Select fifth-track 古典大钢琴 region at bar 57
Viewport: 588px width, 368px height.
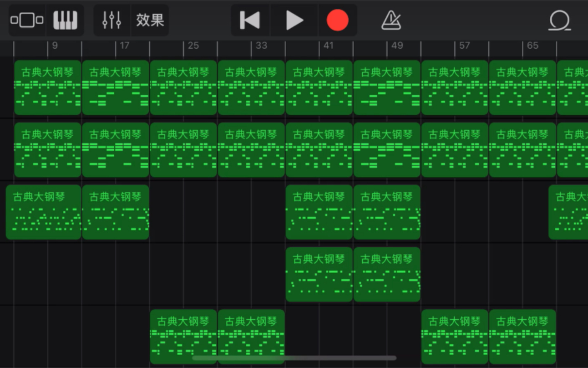tap(455, 337)
